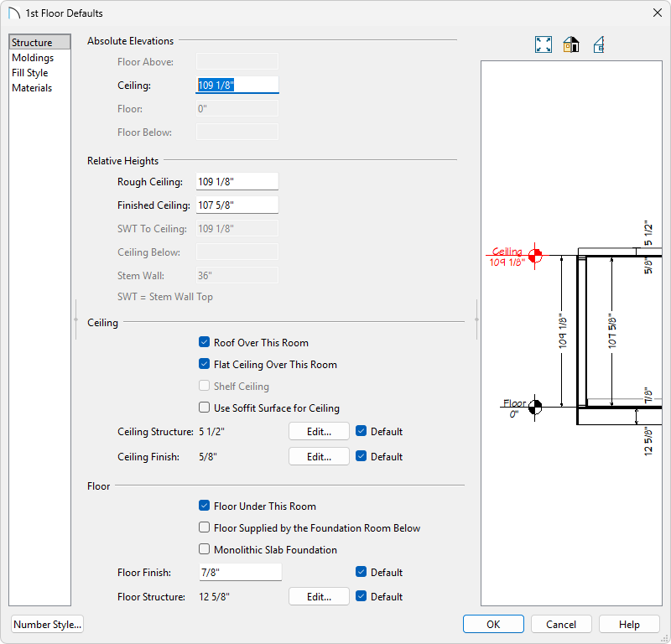Open the Number Style dialog
The image size is (671, 644).
tap(47, 624)
